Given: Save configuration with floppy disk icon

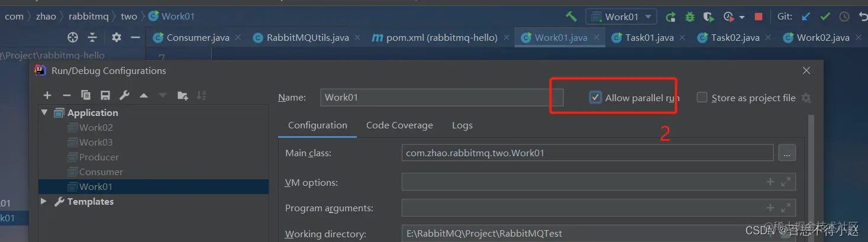Looking at the screenshot, I should click(105, 95).
